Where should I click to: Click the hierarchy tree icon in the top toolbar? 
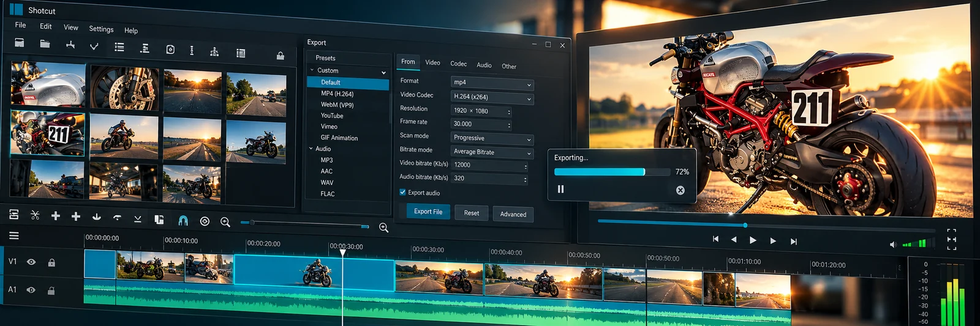[214, 51]
